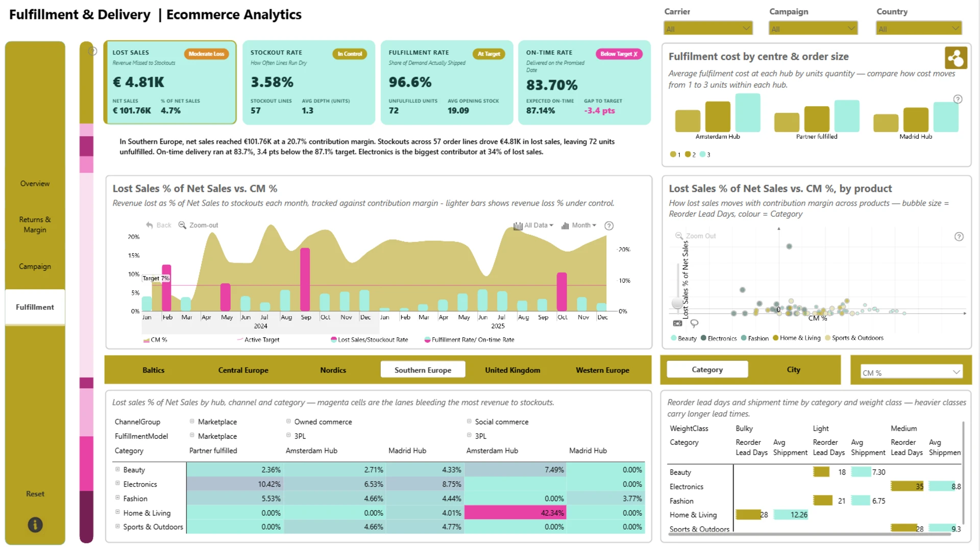Click the Moderate Loss status badge
The height and width of the screenshot is (551, 980).
coord(207,54)
